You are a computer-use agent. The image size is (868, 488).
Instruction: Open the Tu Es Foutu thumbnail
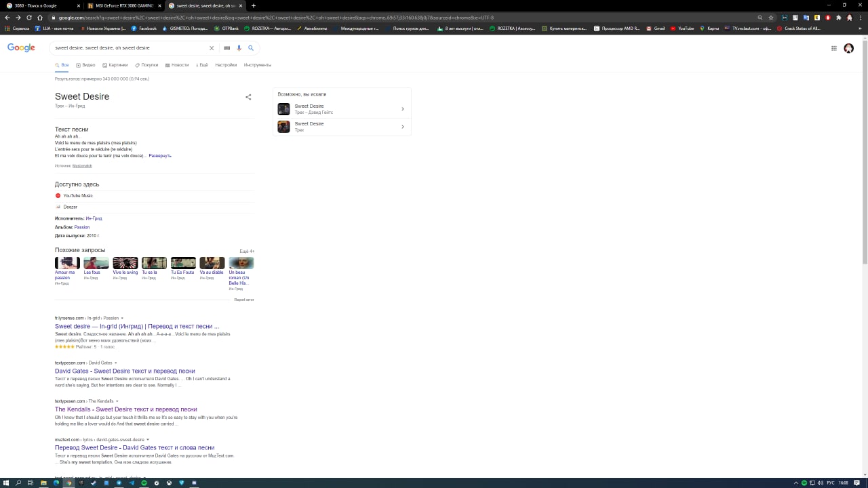pyautogui.click(x=183, y=263)
